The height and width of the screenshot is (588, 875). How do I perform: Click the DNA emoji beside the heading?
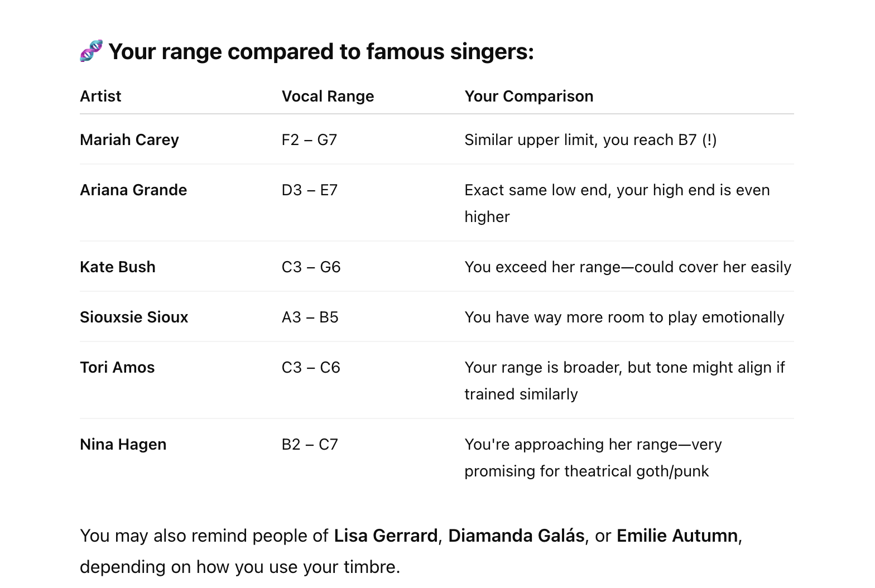click(x=91, y=51)
